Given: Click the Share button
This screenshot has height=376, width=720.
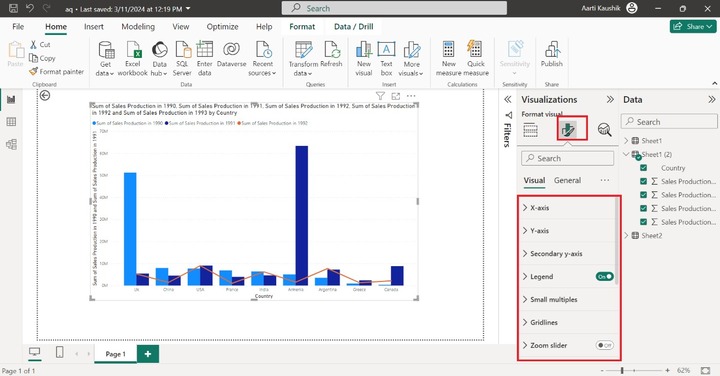Looking at the screenshot, I should [x=693, y=26].
